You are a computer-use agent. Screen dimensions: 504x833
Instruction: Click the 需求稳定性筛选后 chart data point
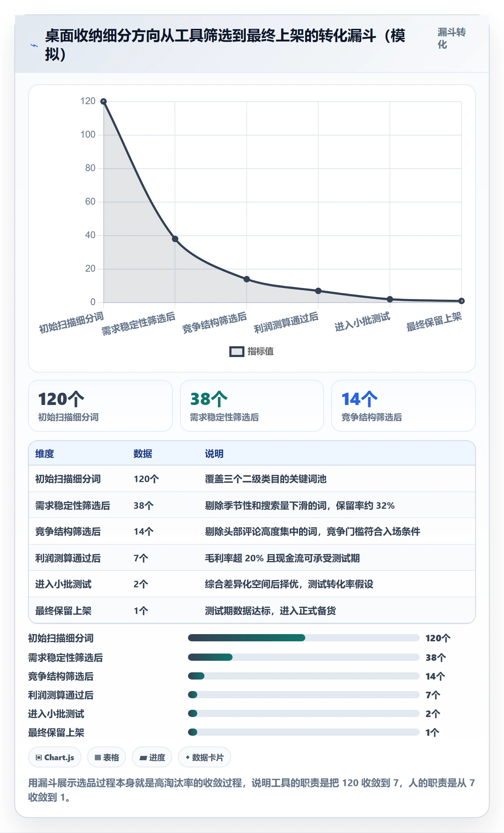click(x=175, y=239)
